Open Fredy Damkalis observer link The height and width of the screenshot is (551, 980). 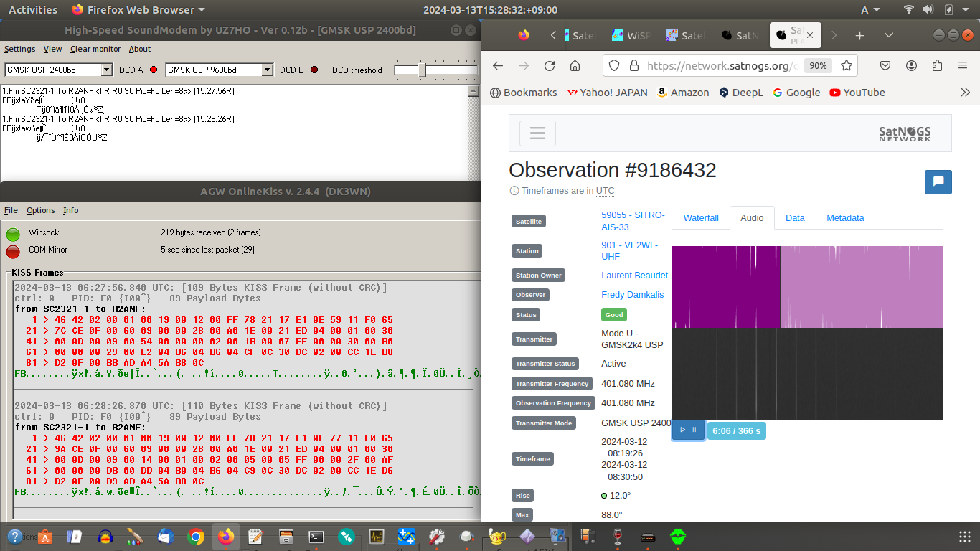click(632, 294)
